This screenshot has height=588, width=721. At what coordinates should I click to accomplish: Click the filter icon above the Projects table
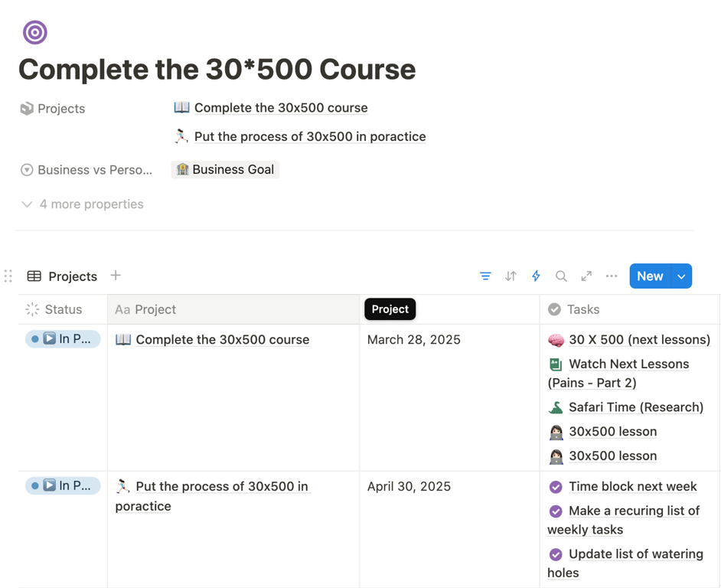coord(485,276)
